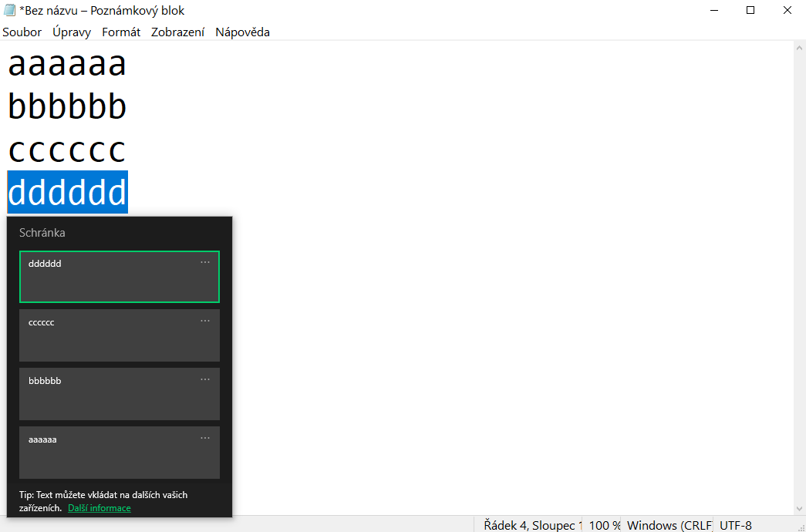Open more options for cccccc clipboard entry
The width and height of the screenshot is (806, 532).
205,322
